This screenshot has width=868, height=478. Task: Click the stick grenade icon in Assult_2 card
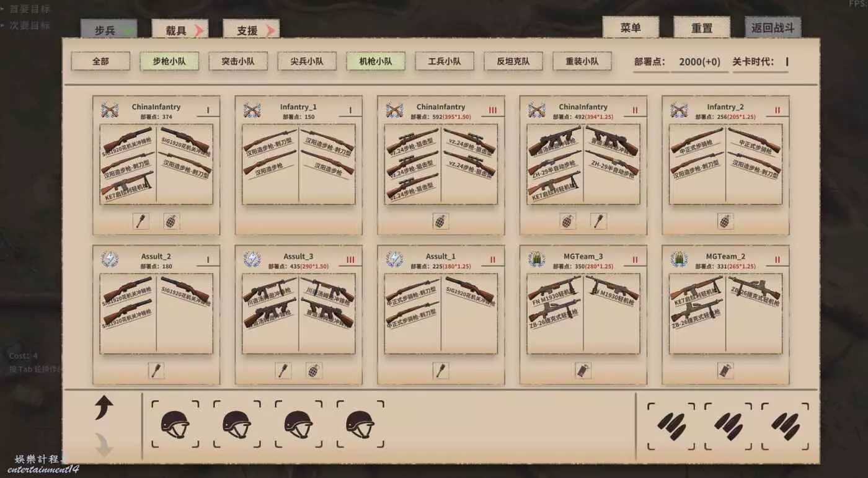156,371
